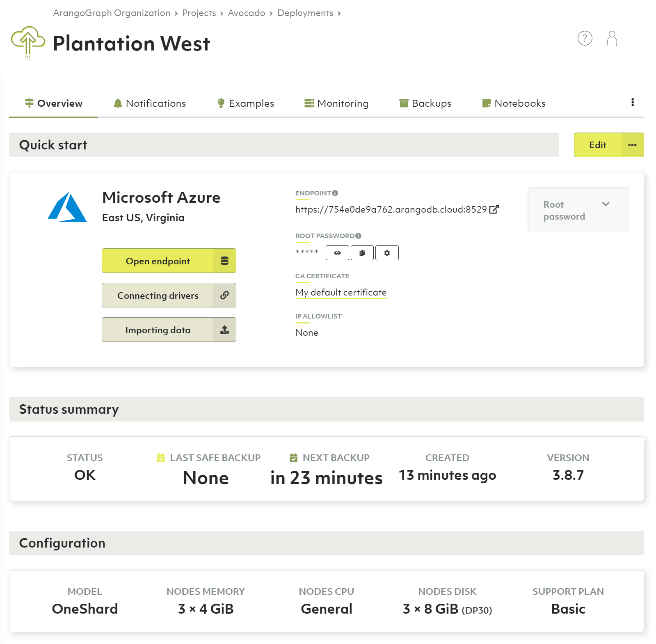
Task: Click the Open endpoint button
Action: point(169,261)
